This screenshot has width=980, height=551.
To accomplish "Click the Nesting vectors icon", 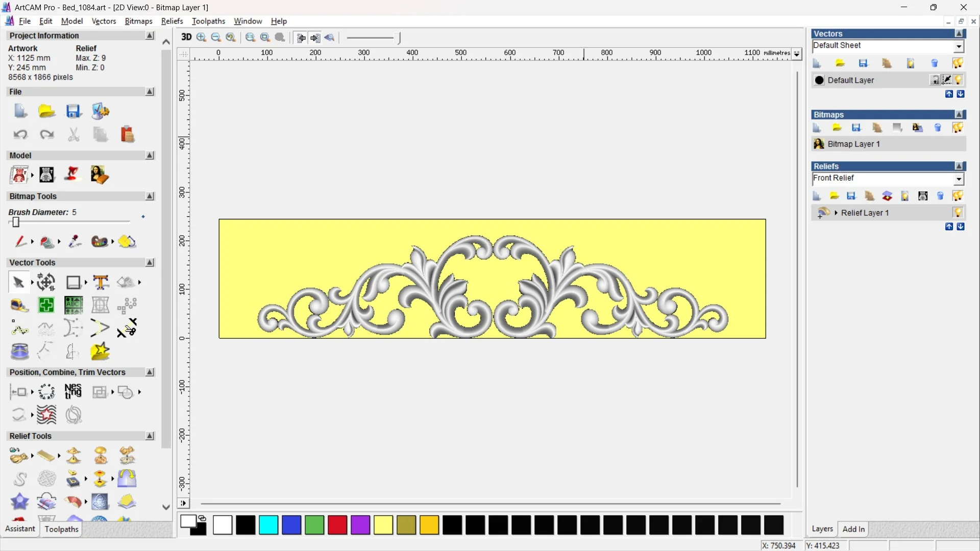I will tap(73, 392).
